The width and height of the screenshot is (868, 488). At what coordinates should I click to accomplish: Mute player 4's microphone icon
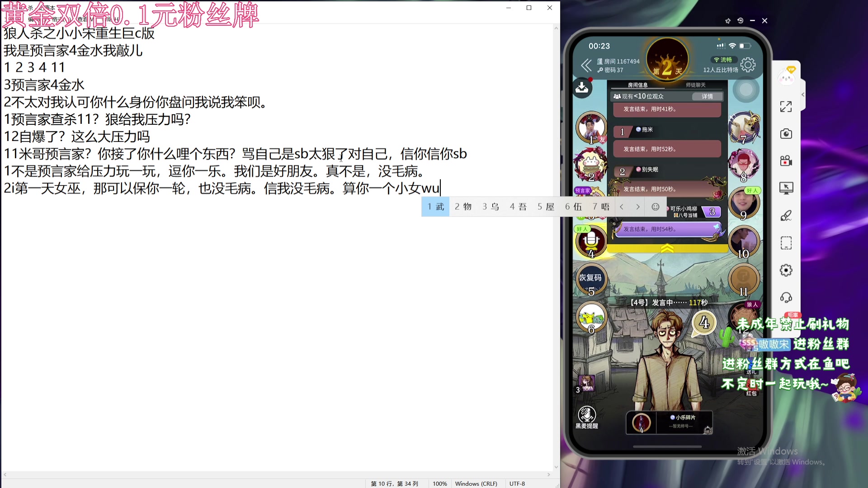coord(591,241)
